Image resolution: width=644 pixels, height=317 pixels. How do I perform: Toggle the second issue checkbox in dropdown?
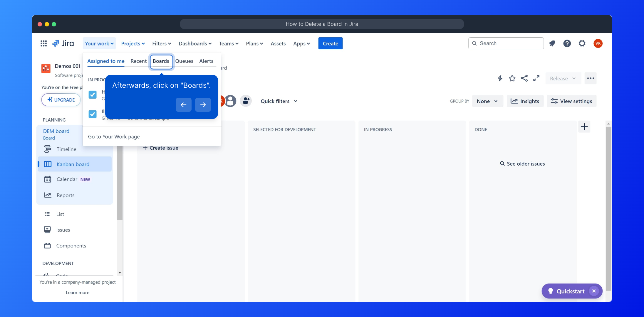point(93,114)
